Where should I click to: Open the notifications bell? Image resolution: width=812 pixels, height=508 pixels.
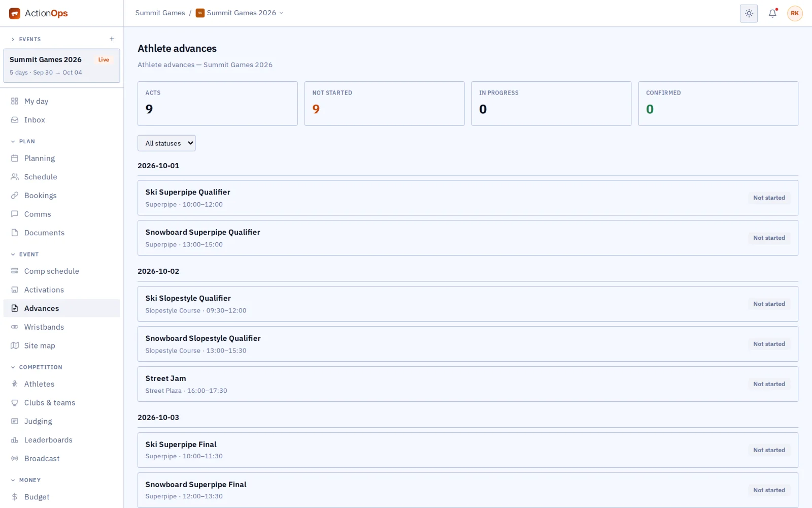(772, 13)
